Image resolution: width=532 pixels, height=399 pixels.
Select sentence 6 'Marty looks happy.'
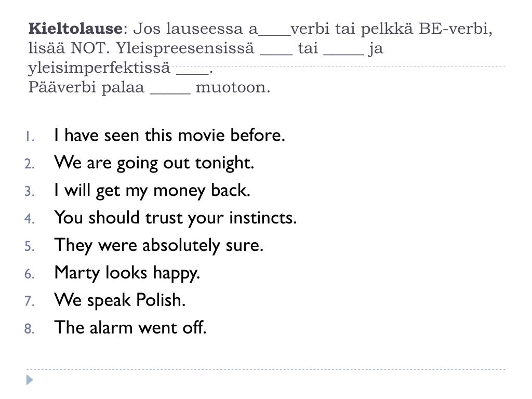pos(127,273)
